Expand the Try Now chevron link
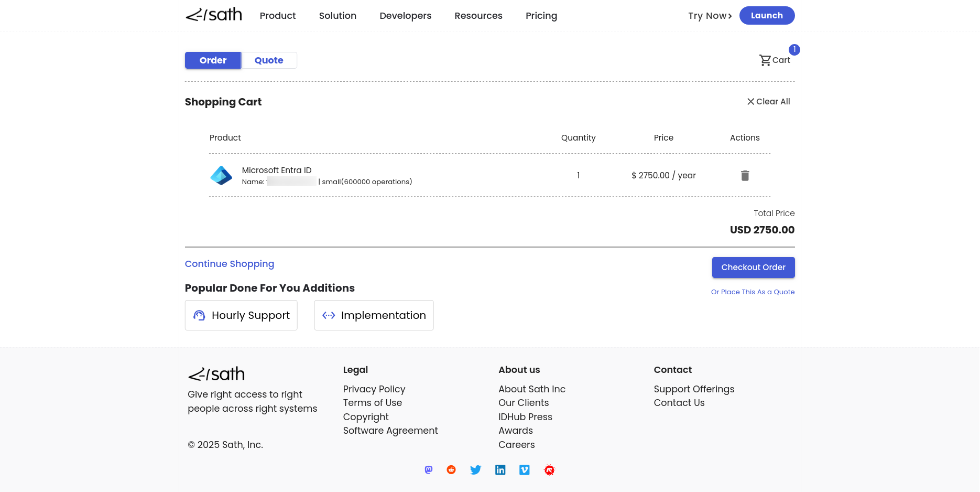Image resolution: width=980 pixels, height=492 pixels. tap(710, 16)
